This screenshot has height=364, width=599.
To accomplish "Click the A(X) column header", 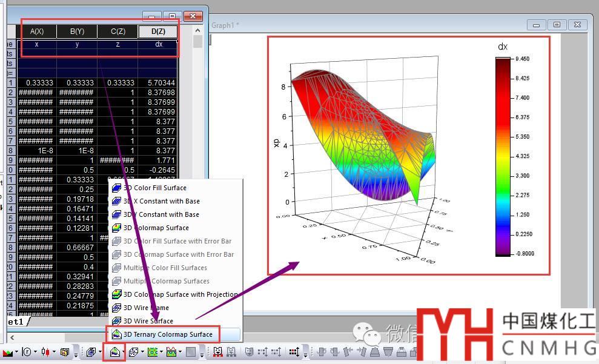I will coord(37,31).
